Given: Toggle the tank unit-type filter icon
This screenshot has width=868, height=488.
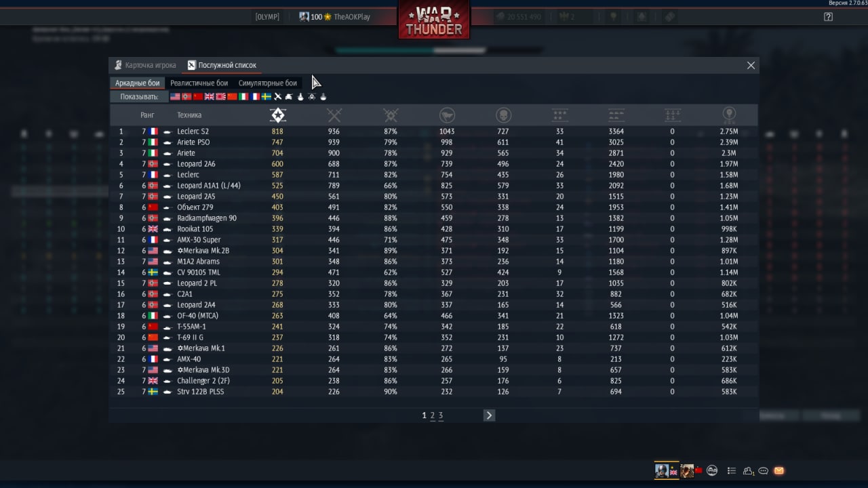Looking at the screenshot, I should tap(289, 96).
